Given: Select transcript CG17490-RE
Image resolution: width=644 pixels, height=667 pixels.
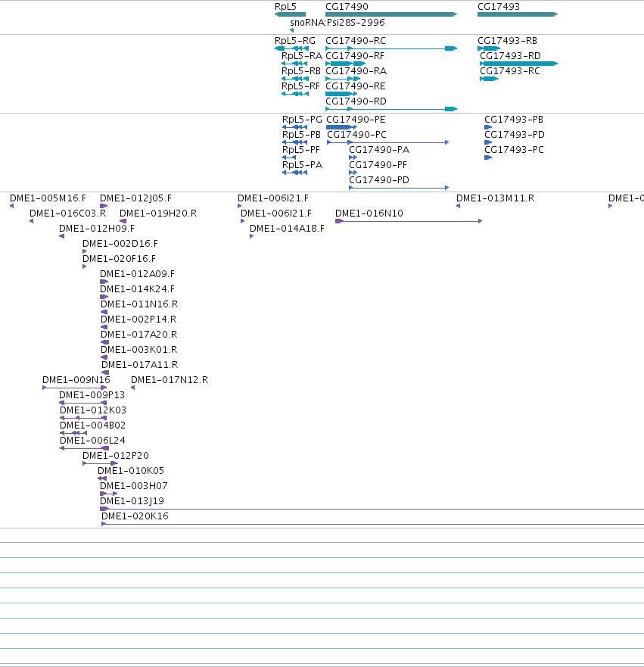Looking at the screenshot, I should 341,94.
